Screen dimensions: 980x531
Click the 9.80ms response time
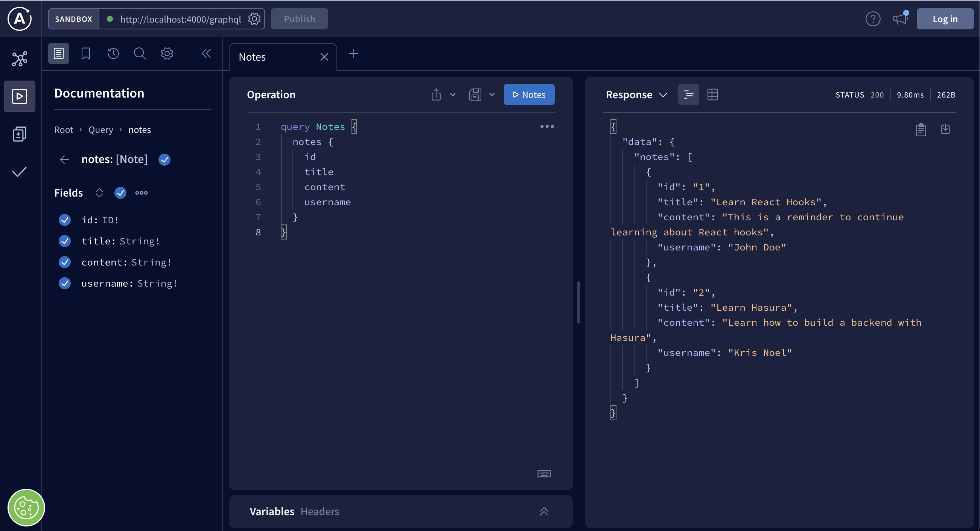910,95
